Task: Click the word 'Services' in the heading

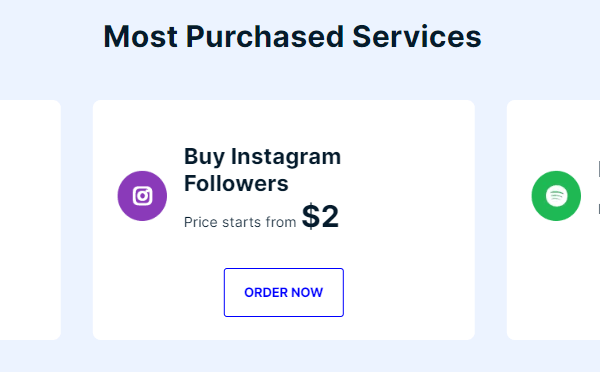Action: pyautogui.click(x=417, y=37)
